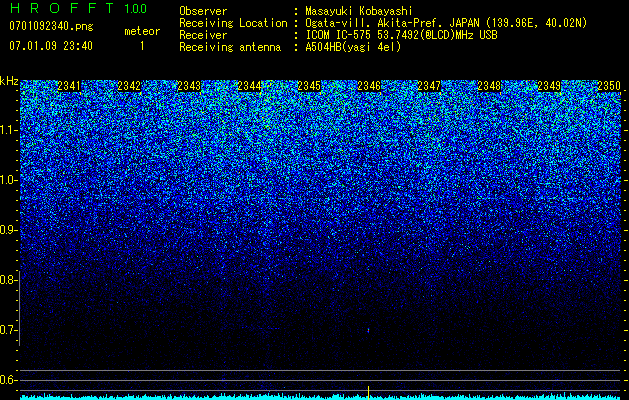Click the 2350 time marker

point(609,86)
